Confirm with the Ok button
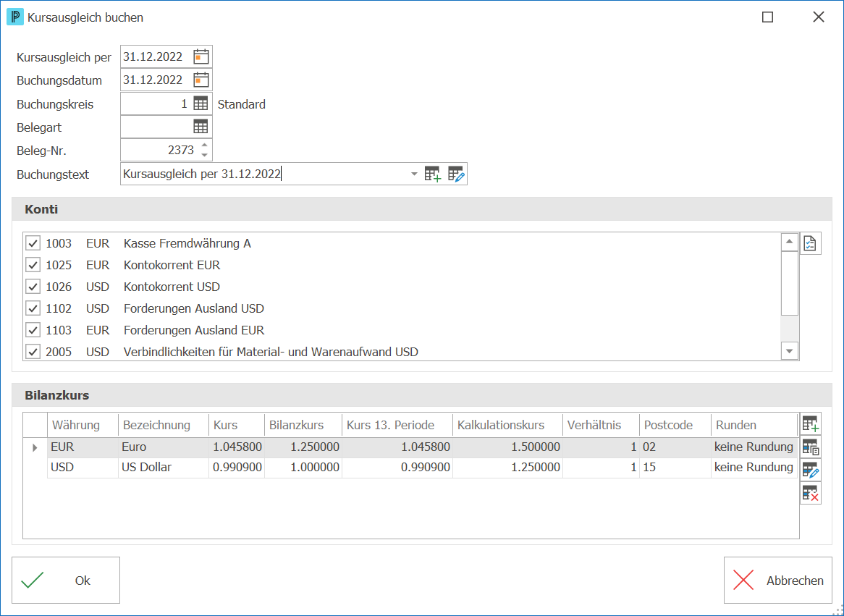Screen dimensions: 844x616 (x=66, y=580)
